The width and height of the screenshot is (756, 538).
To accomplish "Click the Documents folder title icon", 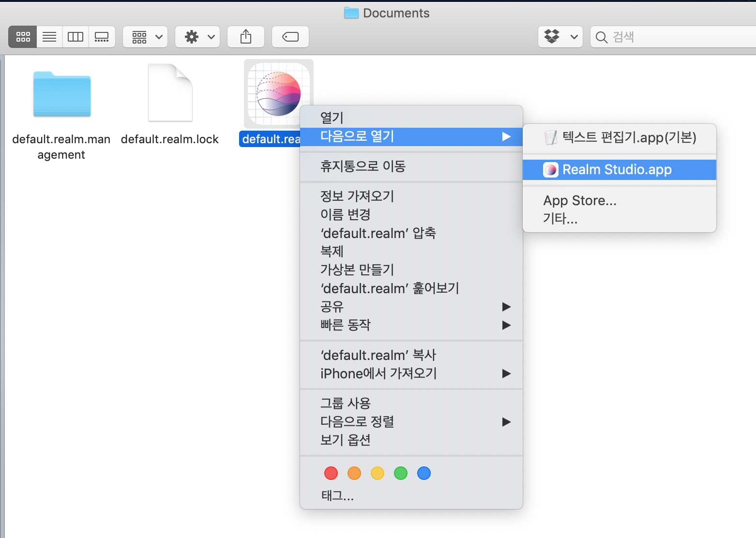I will (x=351, y=13).
